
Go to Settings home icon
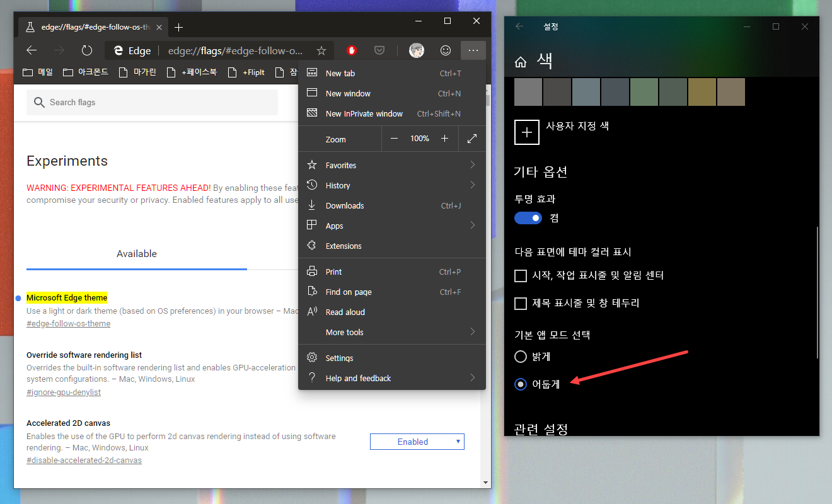521,62
